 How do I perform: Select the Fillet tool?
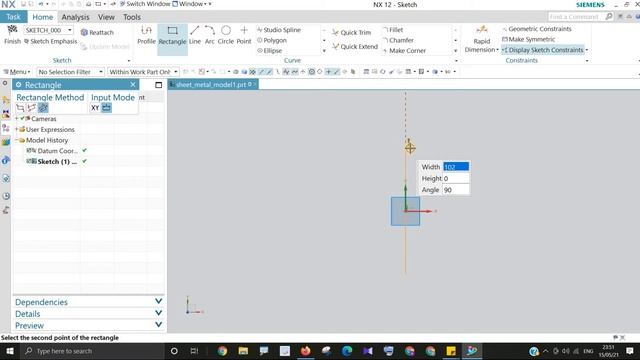(x=393, y=30)
